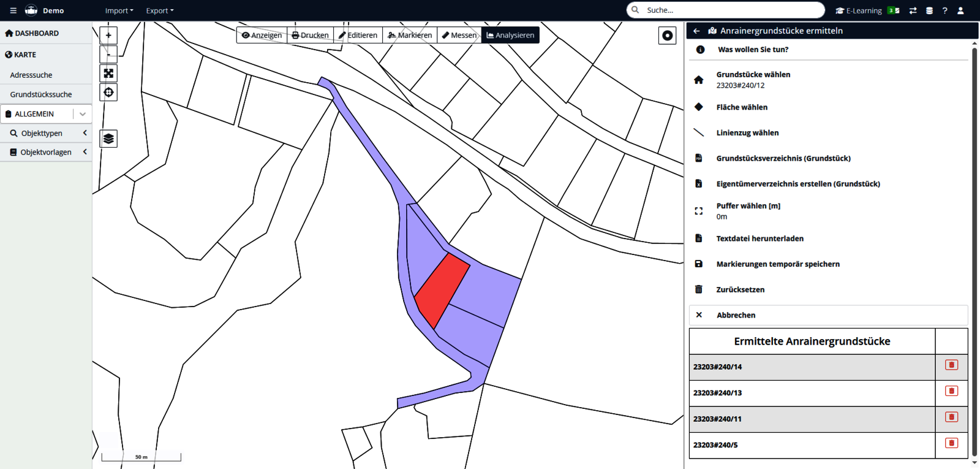Open the Grundstückssuche link
Screen dimensions: 980x469
pyautogui.click(x=41, y=94)
